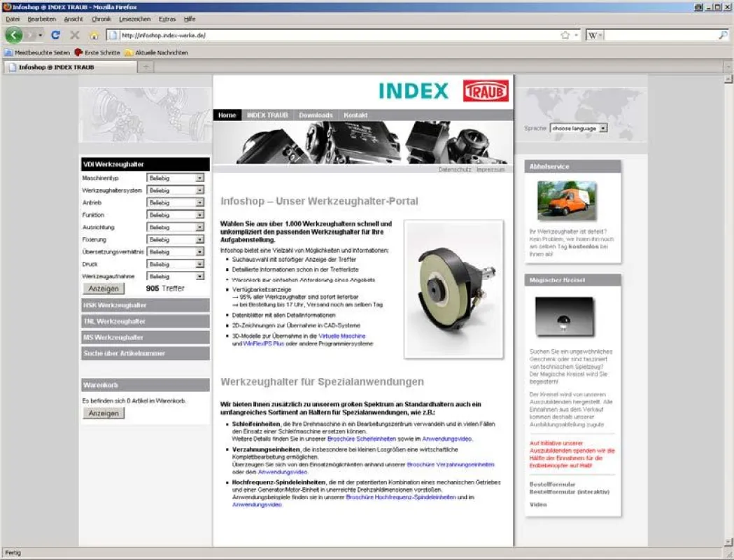Open the Lesezeichen menu
The image size is (734, 560).
pos(135,19)
